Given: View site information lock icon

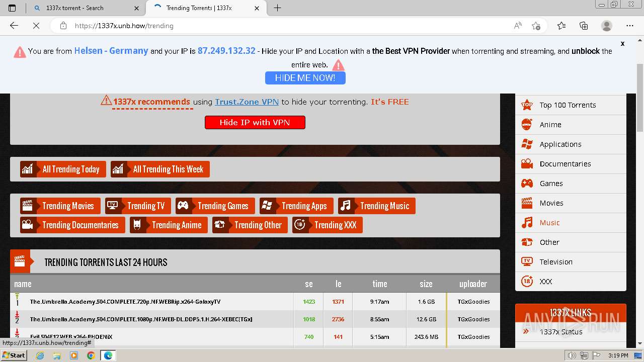Looking at the screenshot, I should click(x=63, y=26).
